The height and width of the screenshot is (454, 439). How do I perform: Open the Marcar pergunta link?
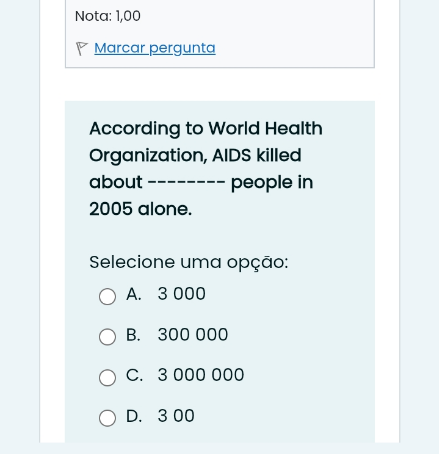pos(155,48)
